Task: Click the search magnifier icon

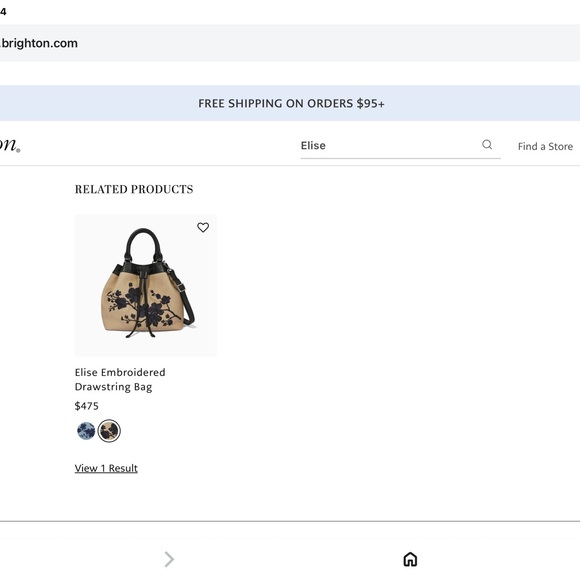Action: coord(487,145)
